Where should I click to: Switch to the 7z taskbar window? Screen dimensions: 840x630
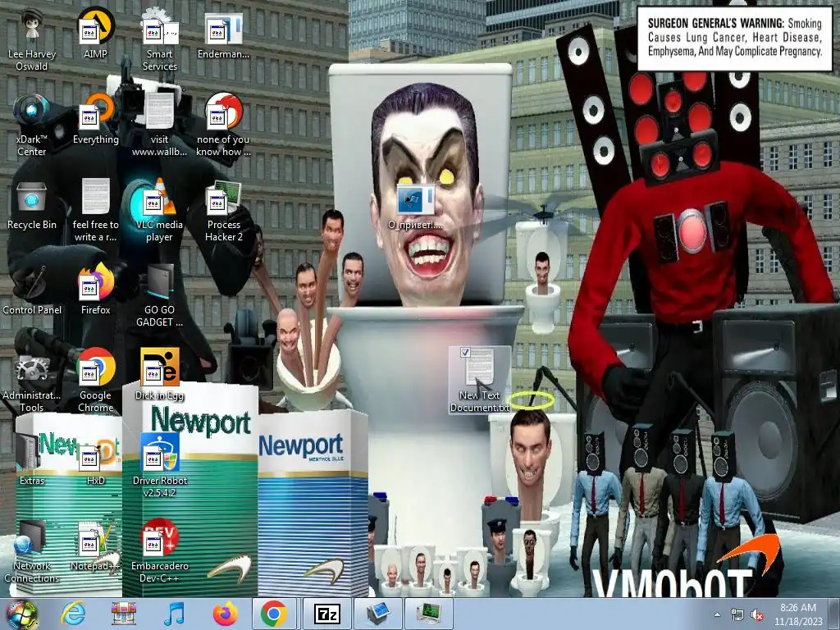point(326,614)
